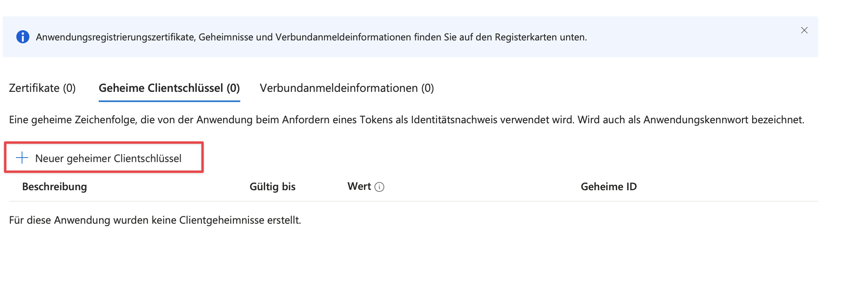Viewport: 868px width, 289px height.
Task: Click the Neuer geheimer Clientschlüssel label
Action: coord(108,158)
